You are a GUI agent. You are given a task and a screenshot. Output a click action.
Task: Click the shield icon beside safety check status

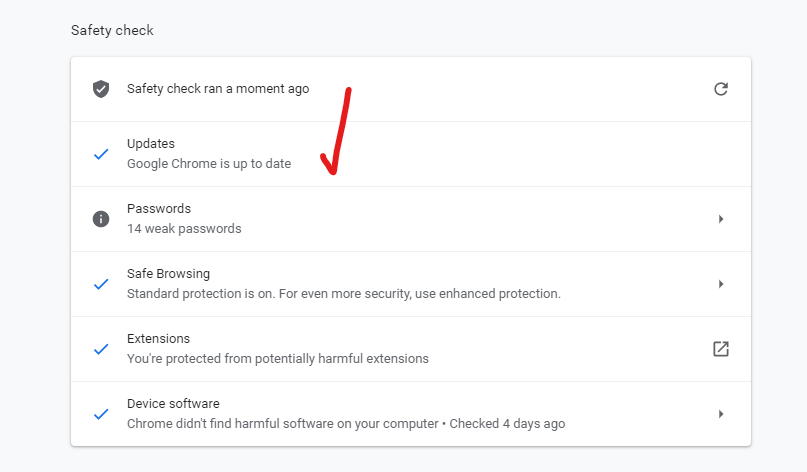[x=101, y=89]
